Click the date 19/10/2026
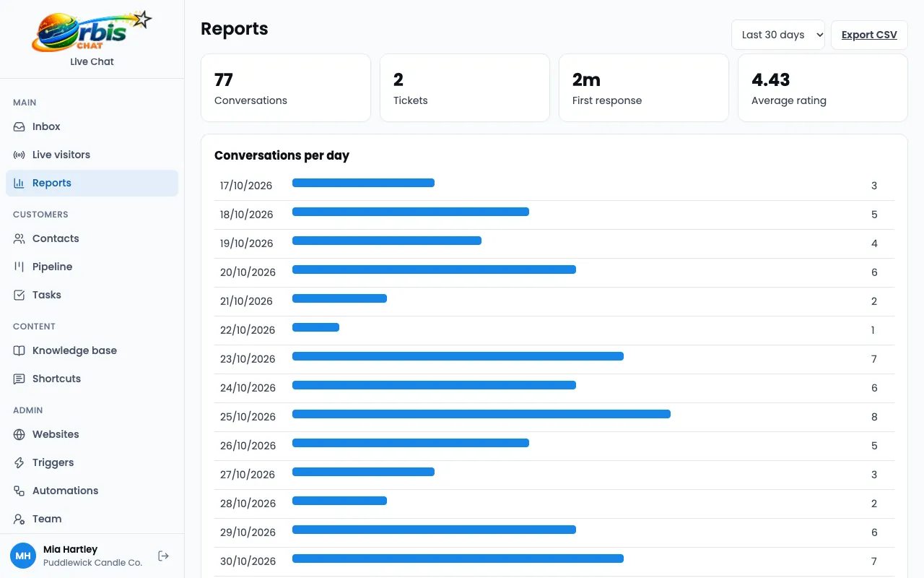The width and height of the screenshot is (924, 578). [x=247, y=243]
